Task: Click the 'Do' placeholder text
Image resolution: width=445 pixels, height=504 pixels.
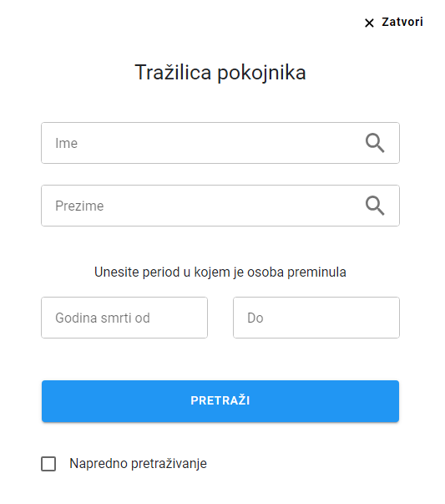Action: pos(255,318)
